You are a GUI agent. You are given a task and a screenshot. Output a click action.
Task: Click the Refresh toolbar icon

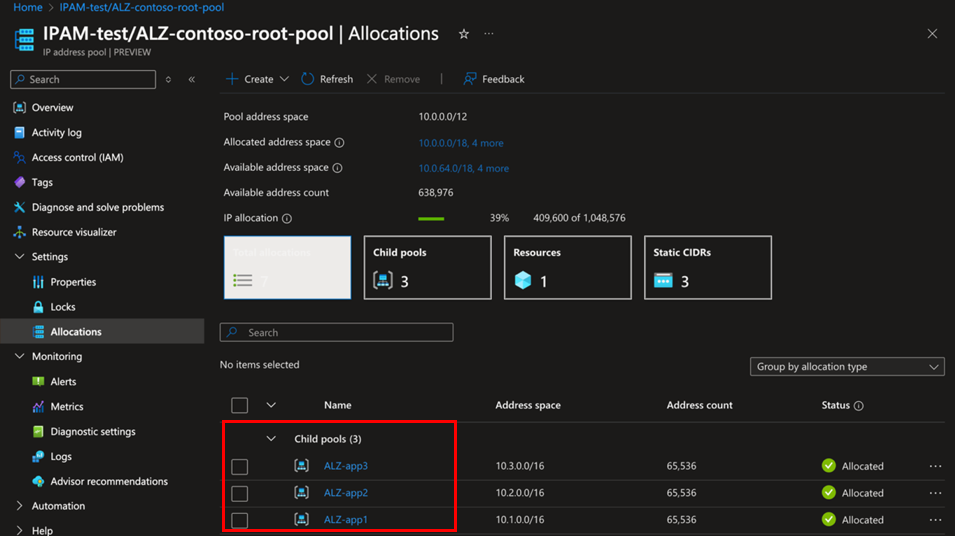pos(308,79)
